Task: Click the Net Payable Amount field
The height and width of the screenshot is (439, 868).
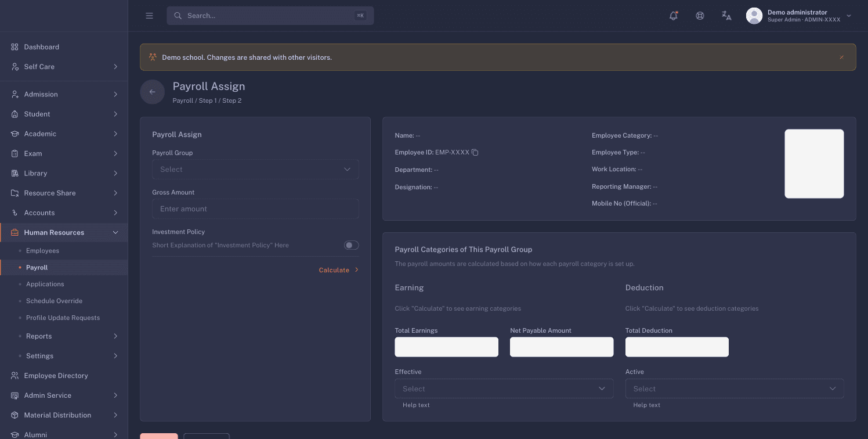Action: click(x=562, y=347)
